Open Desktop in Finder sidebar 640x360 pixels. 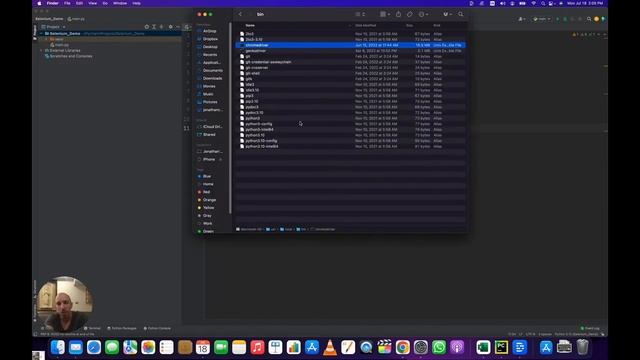211,47
